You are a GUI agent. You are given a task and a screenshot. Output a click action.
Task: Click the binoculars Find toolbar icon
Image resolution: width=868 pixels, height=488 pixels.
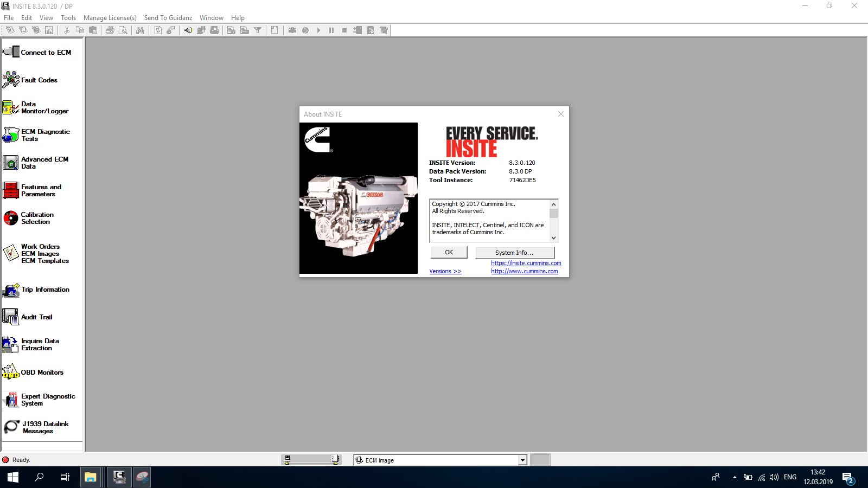[140, 30]
